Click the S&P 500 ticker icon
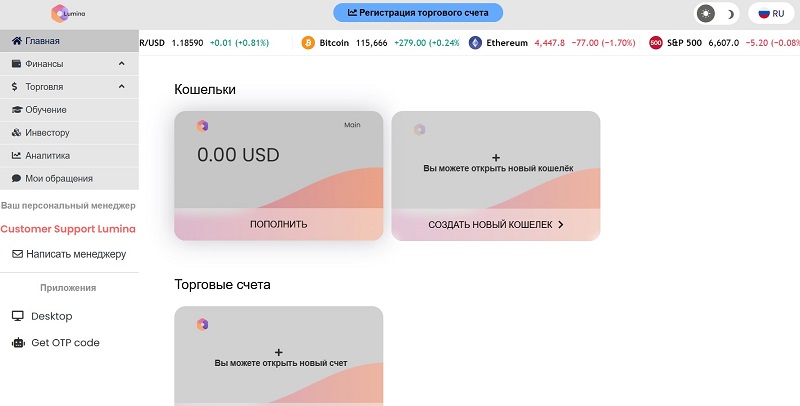The image size is (800, 406). [x=655, y=43]
